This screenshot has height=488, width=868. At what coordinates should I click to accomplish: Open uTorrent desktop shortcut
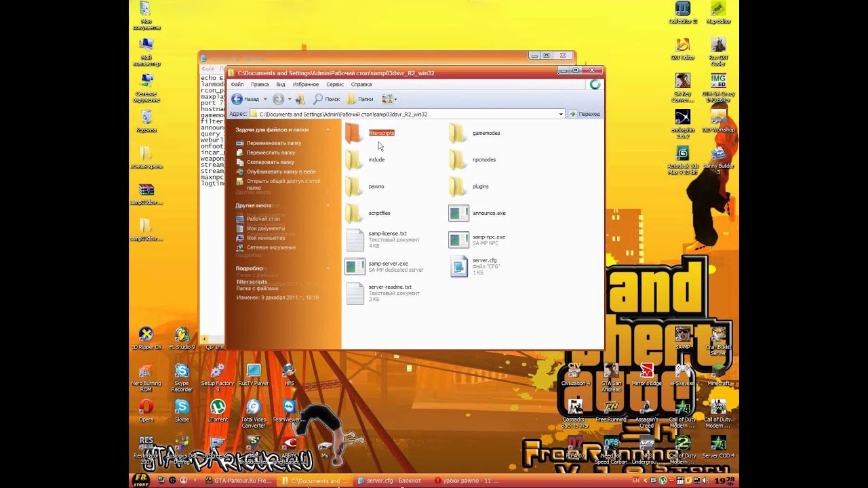(218, 410)
